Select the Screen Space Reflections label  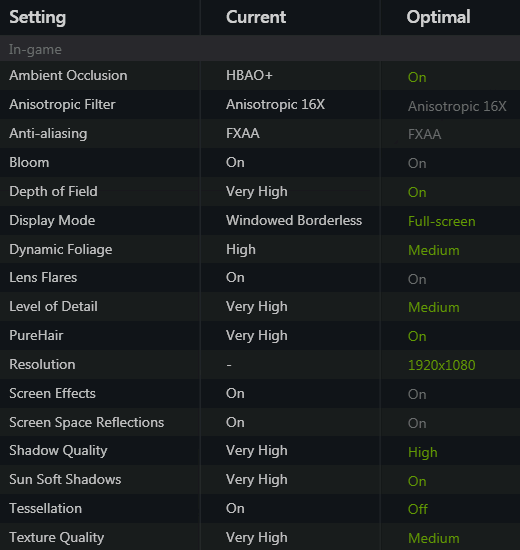click(x=86, y=422)
